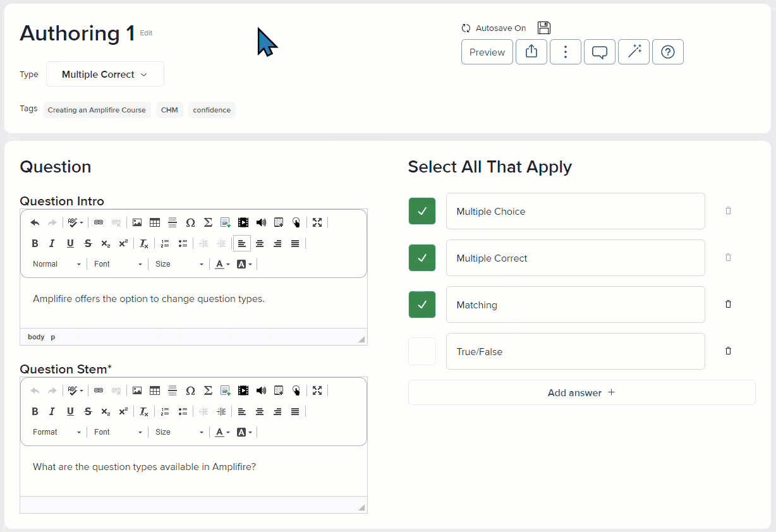This screenshot has height=532, width=776.
Task: Insert a link in Question Intro toolbar
Action: [98, 222]
